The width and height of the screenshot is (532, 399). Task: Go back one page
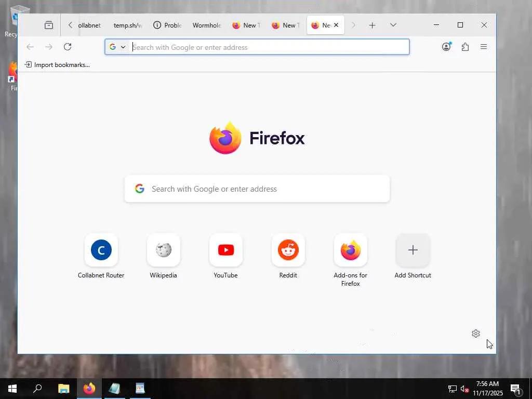coord(30,47)
